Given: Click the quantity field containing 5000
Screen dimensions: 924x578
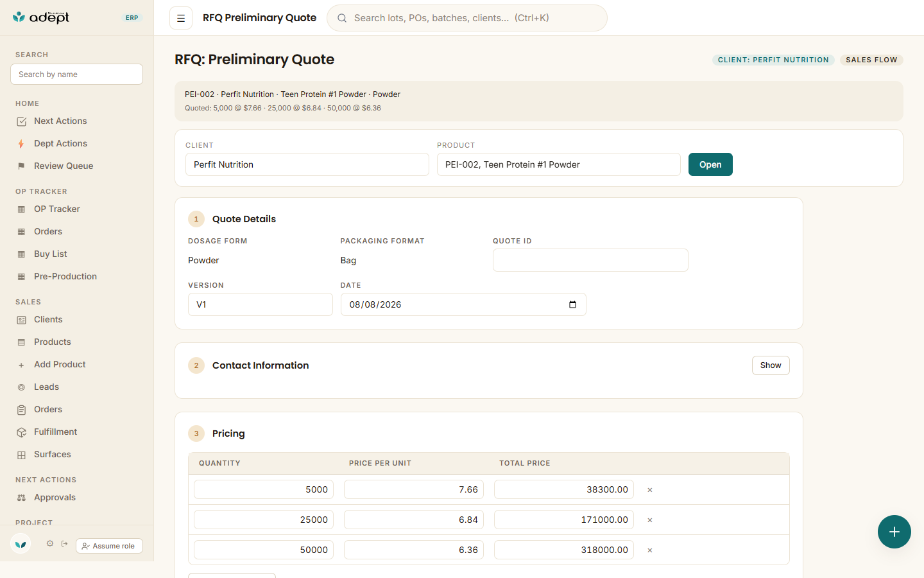Looking at the screenshot, I should (x=264, y=489).
